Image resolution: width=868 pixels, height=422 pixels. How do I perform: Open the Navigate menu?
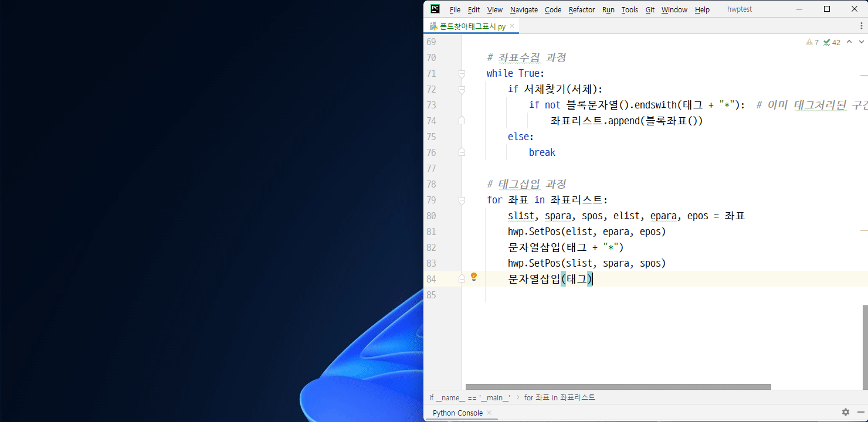tap(524, 9)
